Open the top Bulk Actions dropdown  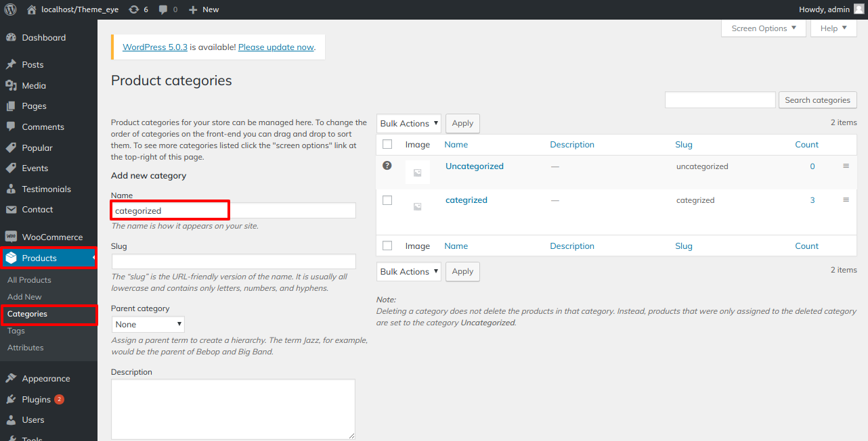409,124
